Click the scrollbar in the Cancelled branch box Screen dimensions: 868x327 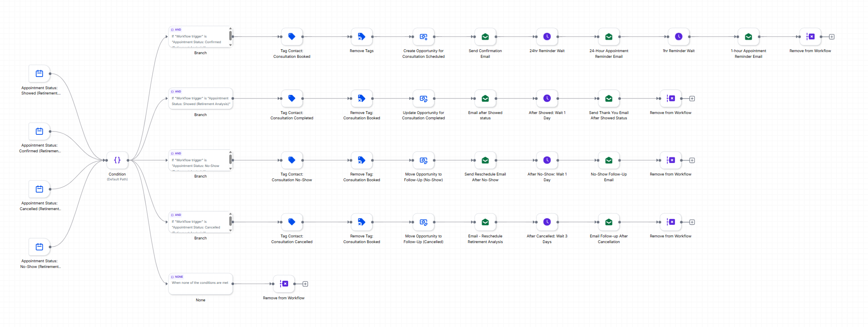pos(230,222)
